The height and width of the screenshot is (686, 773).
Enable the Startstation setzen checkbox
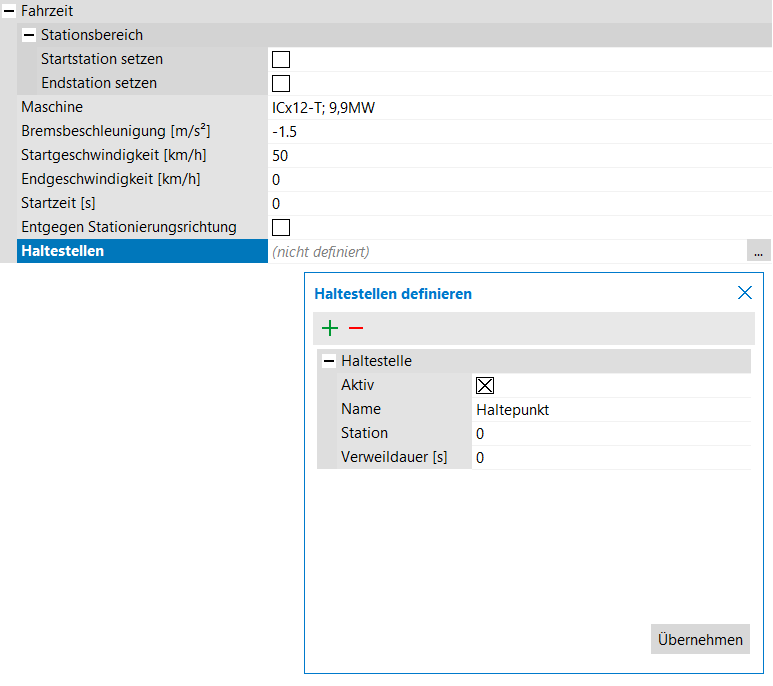tap(281, 59)
